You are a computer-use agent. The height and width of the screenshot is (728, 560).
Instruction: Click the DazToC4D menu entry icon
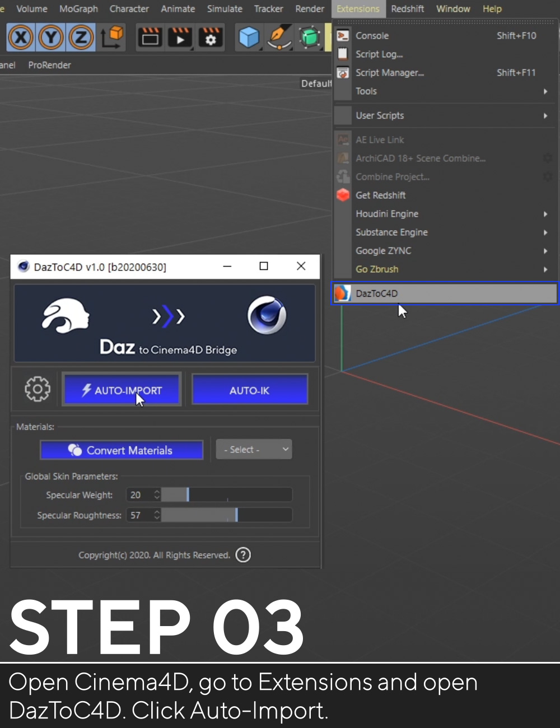click(x=342, y=293)
